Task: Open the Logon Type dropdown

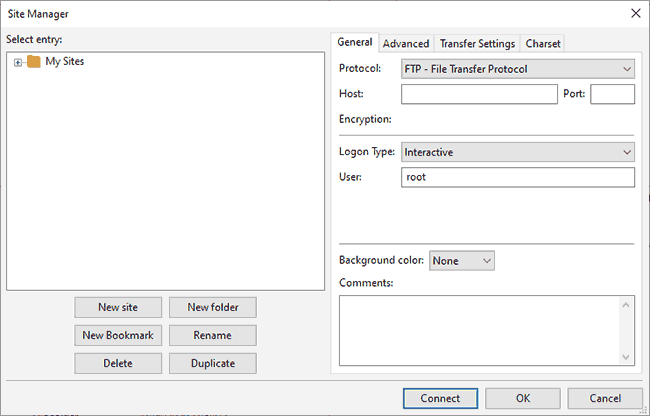Action: coord(518,152)
